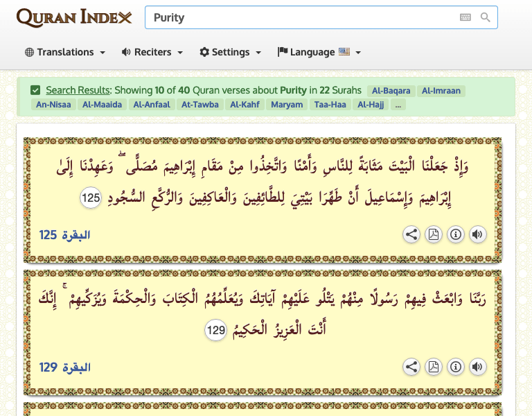
Task: Open PDF export for verse 125
Action: tap(434, 234)
